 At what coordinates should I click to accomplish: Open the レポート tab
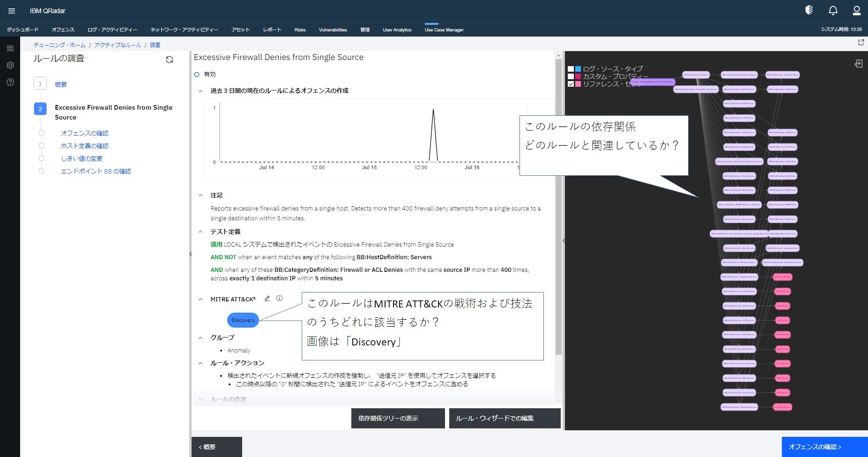tap(272, 30)
